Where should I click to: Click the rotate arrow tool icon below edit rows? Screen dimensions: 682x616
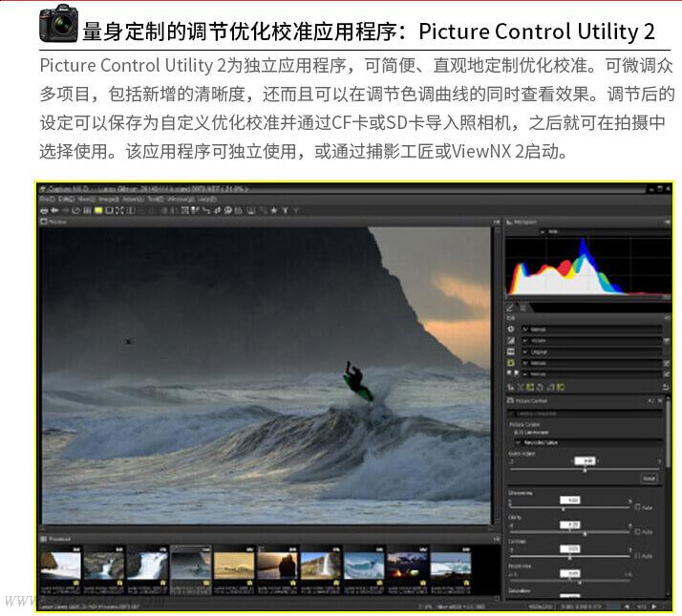coord(540,387)
